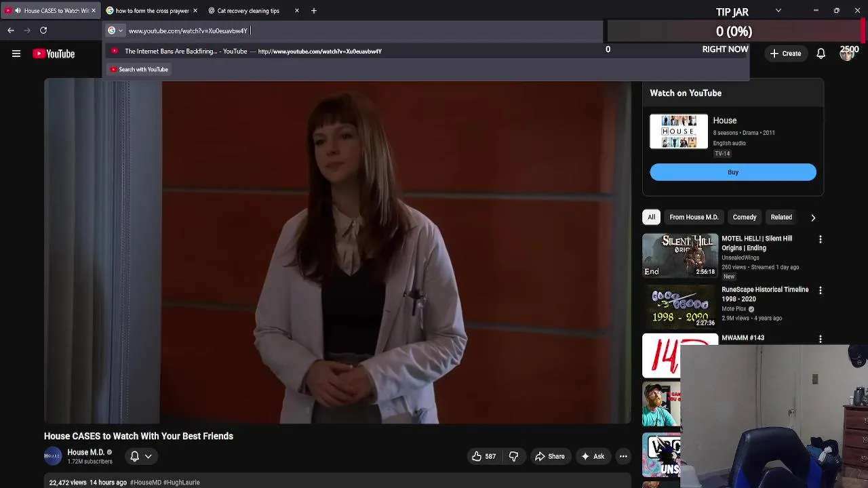This screenshot has width=868, height=488.
Task: Open the House M.D. channel avatar
Action: (53, 457)
